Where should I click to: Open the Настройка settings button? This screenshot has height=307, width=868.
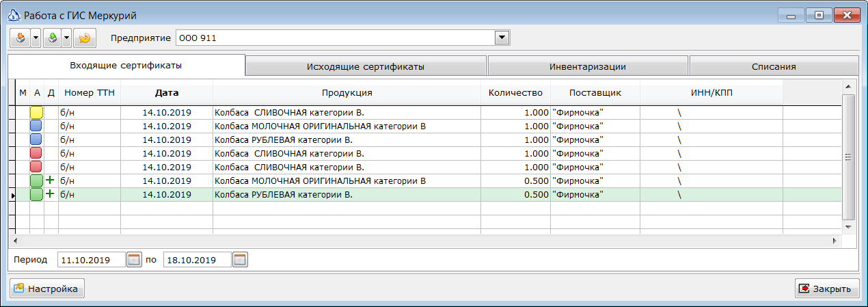(46, 289)
